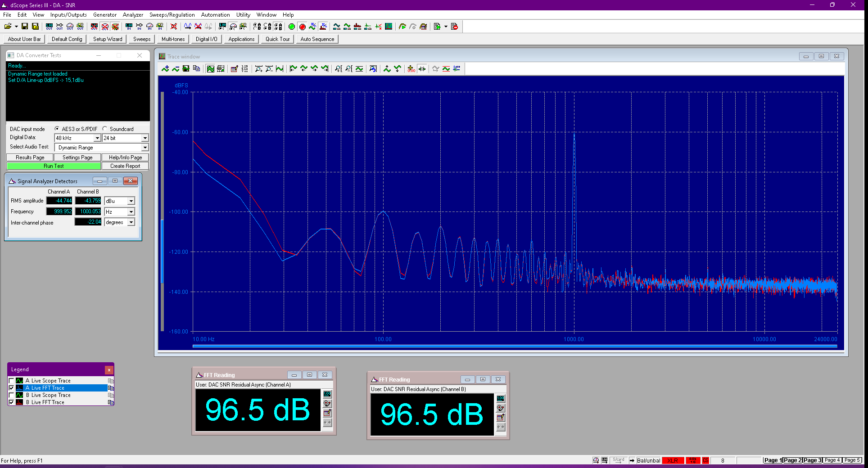Select the Soundcard radio button
Screen dimensions: 868x468
[x=105, y=129]
